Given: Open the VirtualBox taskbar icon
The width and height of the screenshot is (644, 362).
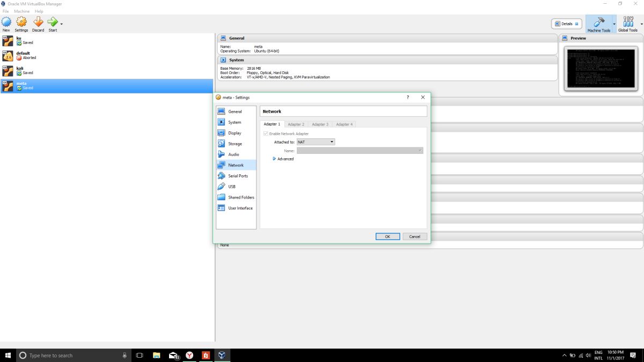Looking at the screenshot, I should tap(221, 355).
